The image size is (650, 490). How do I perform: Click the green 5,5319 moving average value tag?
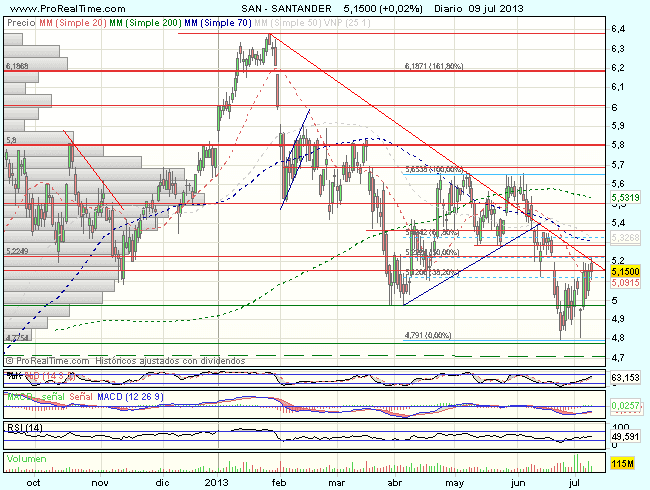pyautogui.click(x=624, y=198)
